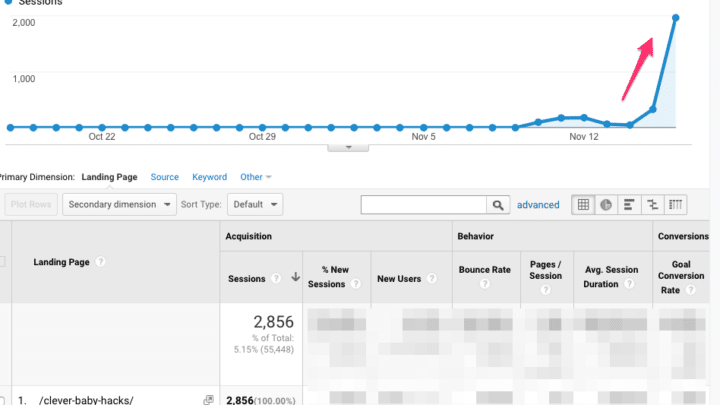This screenshot has height=405, width=720.
Task: Open the advanced filter link
Action: coord(538,205)
